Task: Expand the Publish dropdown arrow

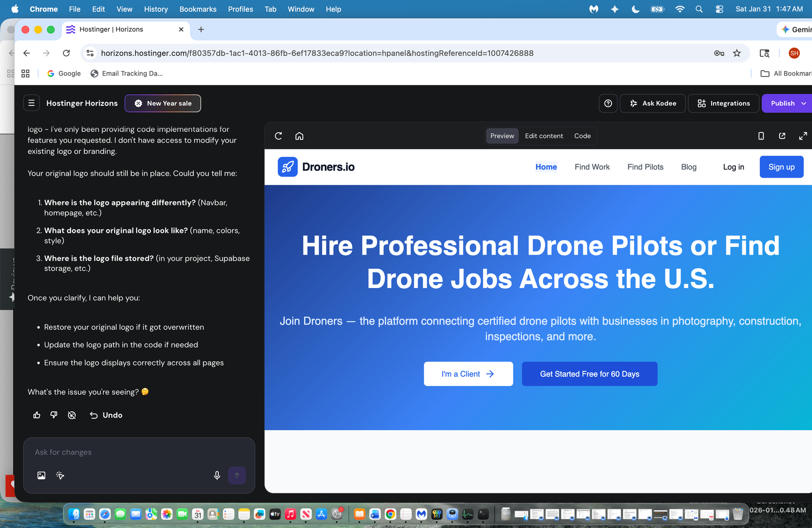Action: (804, 103)
